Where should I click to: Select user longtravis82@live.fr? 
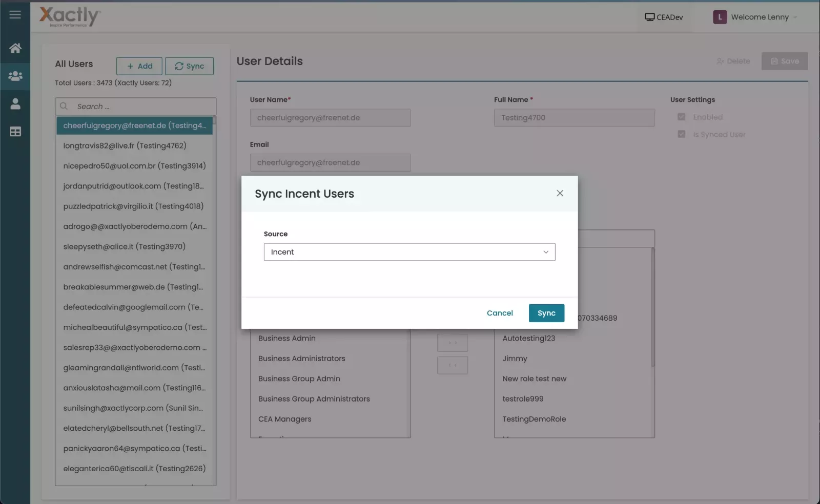click(x=134, y=145)
